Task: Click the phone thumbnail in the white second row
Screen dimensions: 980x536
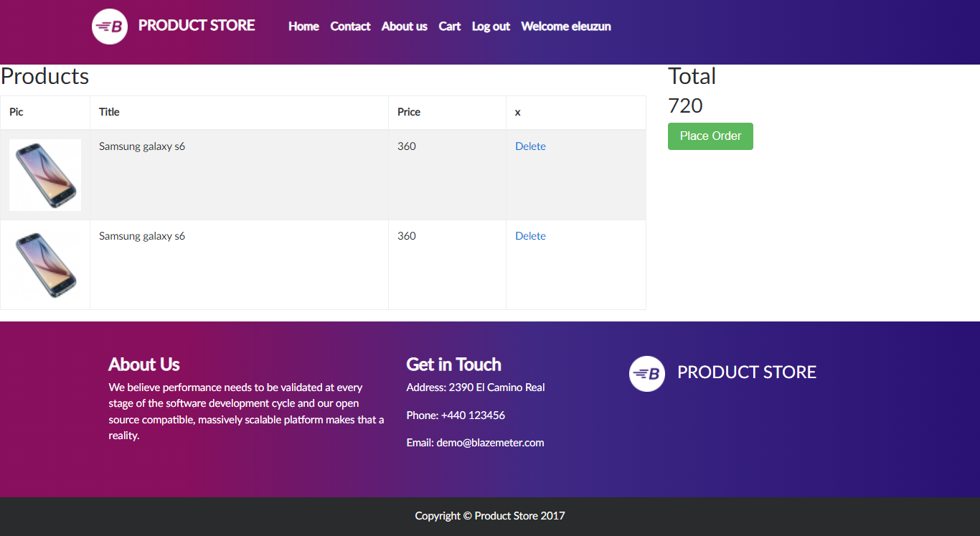Action: 45,265
